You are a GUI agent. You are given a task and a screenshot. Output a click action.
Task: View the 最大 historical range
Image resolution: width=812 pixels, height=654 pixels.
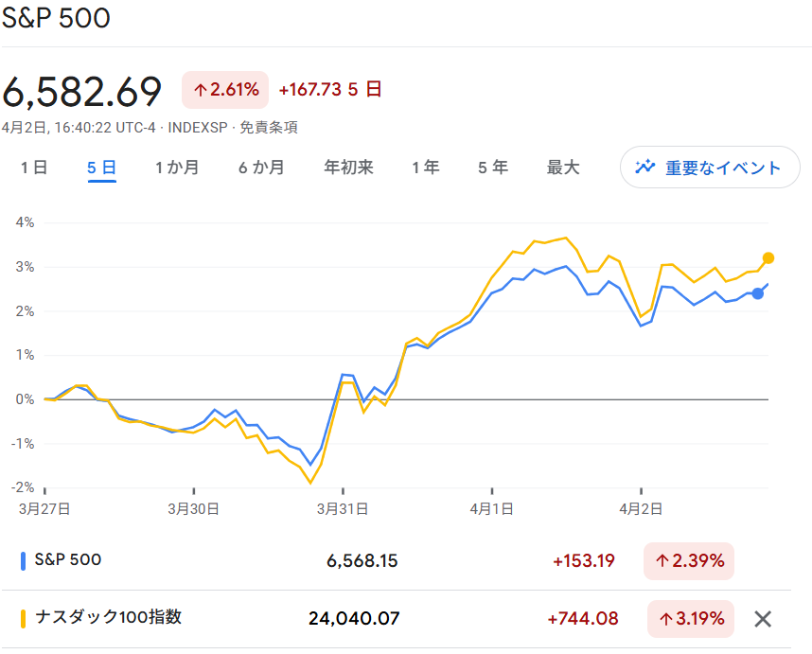pos(562,167)
